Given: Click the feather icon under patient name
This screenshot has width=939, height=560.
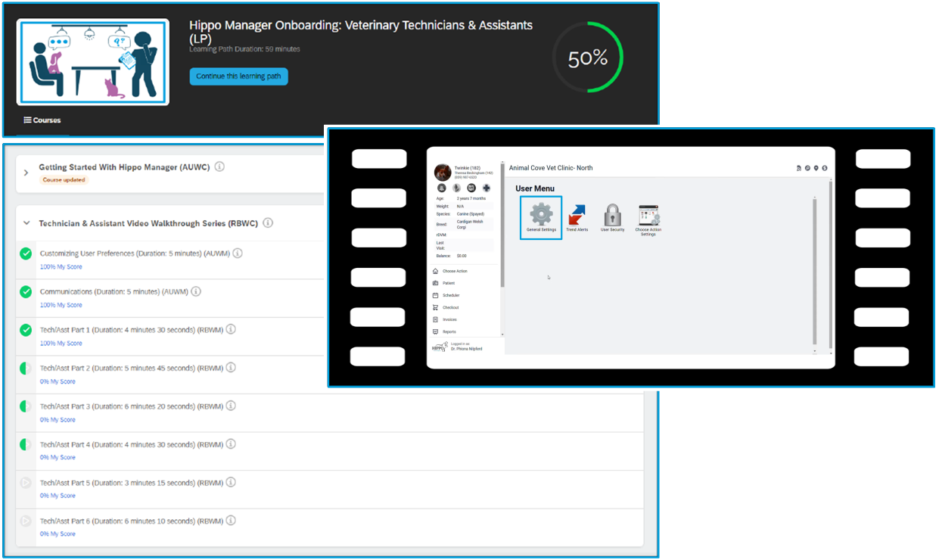Looking at the screenshot, I should 456,188.
